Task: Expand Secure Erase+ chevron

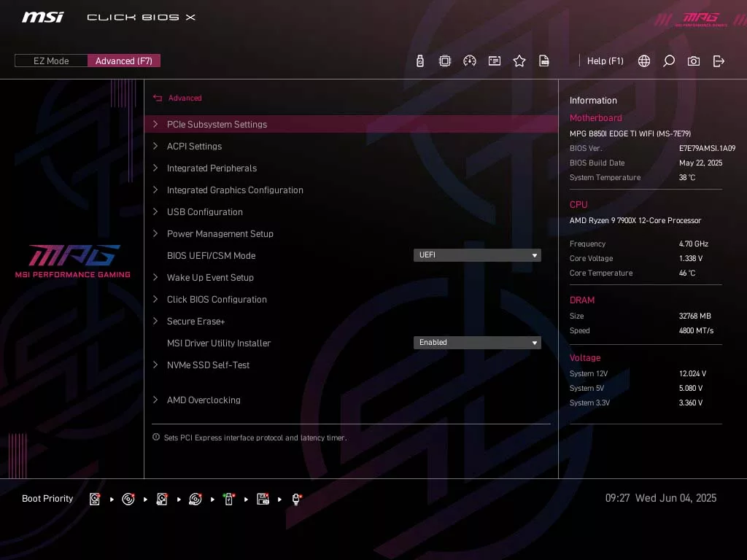Action: [x=155, y=322]
